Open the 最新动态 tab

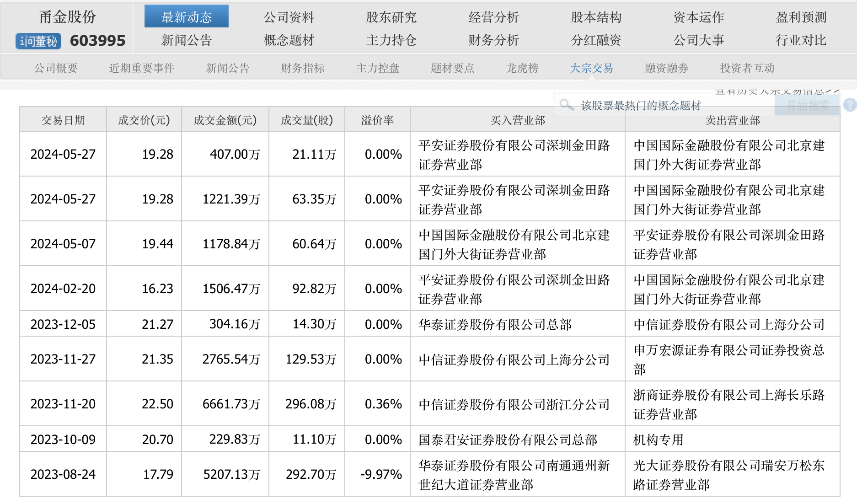pos(187,16)
